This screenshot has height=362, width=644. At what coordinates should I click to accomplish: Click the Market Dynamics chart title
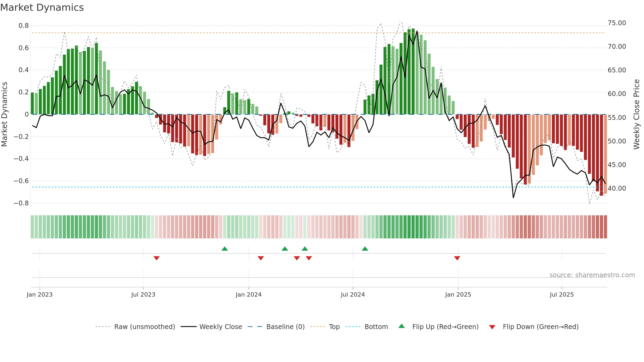pyautogui.click(x=42, y=8)
